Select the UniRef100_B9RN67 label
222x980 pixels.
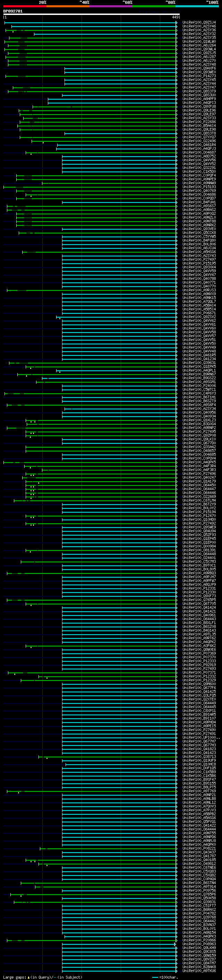tap(199, 374)
